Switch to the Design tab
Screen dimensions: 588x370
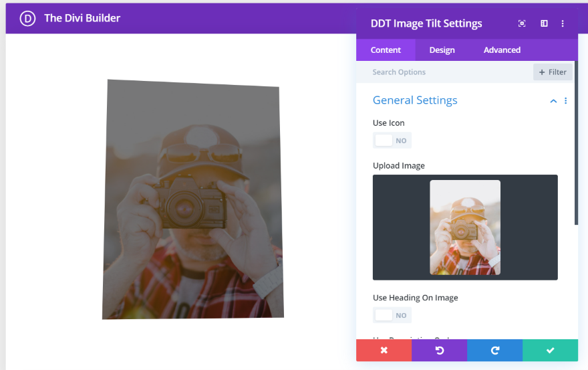[442, 50]
